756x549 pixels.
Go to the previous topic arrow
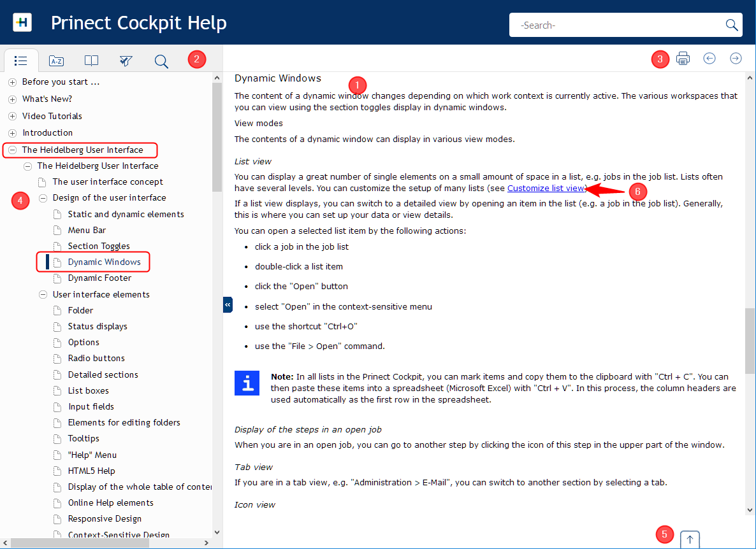pyautogui.click(x=709, y=59)
